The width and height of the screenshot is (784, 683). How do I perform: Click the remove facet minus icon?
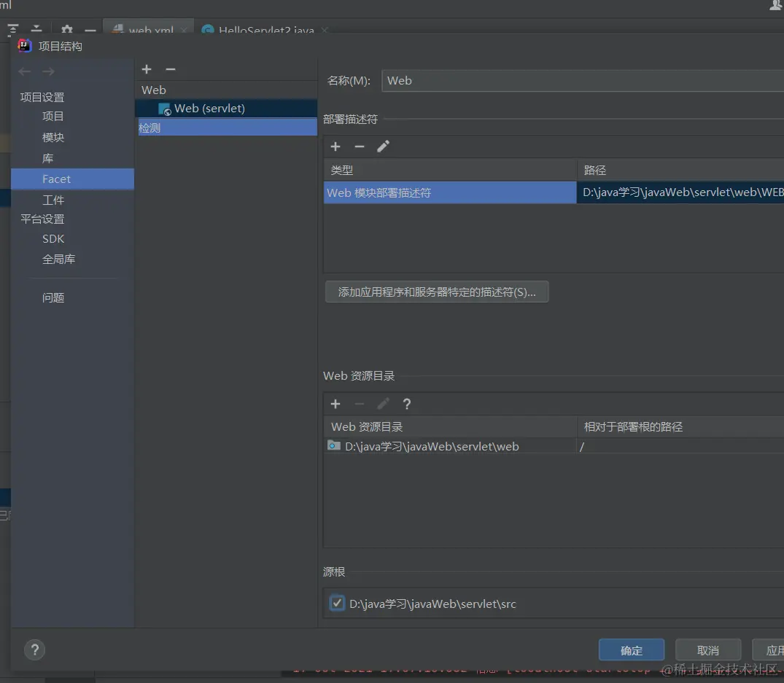coord(171,69)
